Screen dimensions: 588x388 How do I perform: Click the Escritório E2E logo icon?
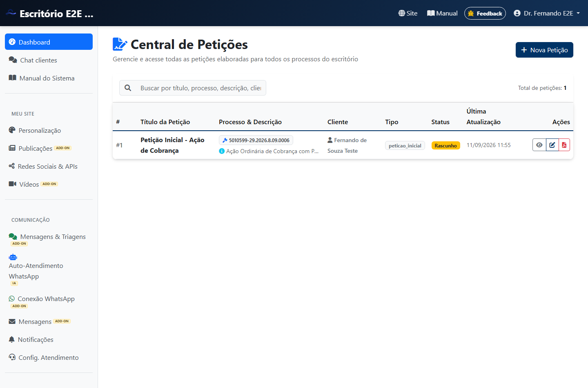(11, 13)
